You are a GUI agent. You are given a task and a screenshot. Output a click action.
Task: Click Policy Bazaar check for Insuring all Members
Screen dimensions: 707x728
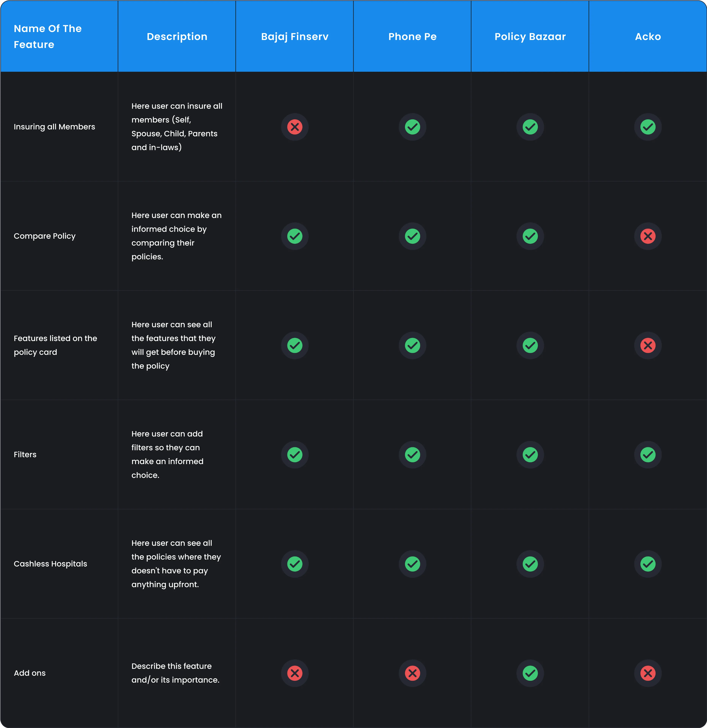530,127
